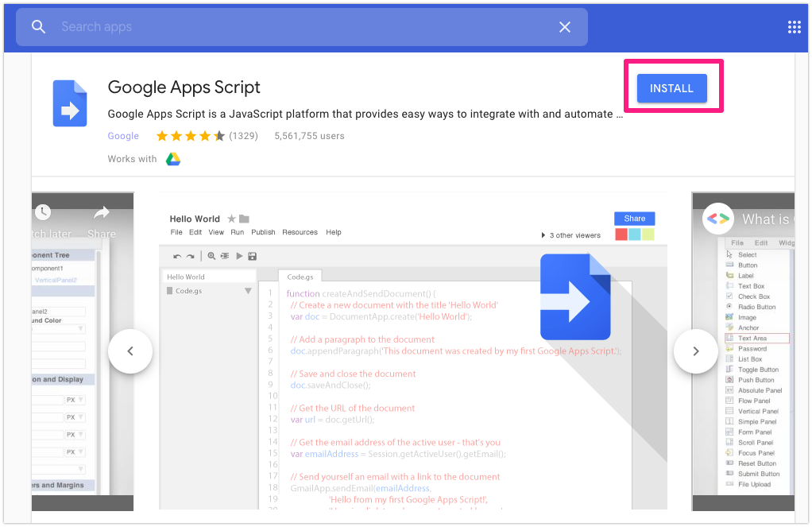Click the Google Apps Script title heading
This screenshot has width=812, height=527.
coord(184,87)
